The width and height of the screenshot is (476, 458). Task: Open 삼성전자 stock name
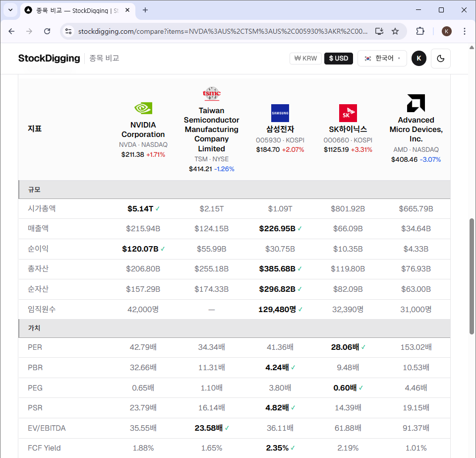click(280, 129)
